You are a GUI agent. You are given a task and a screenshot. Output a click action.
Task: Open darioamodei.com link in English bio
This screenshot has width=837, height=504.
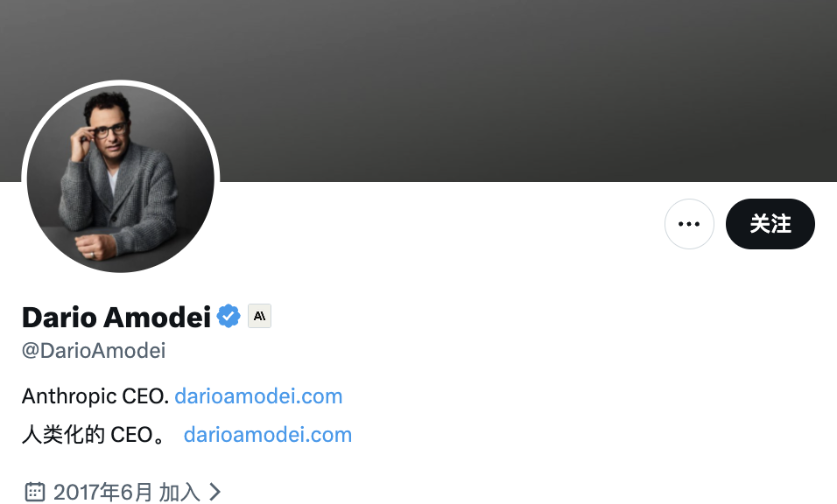click(x=258, y=396)
